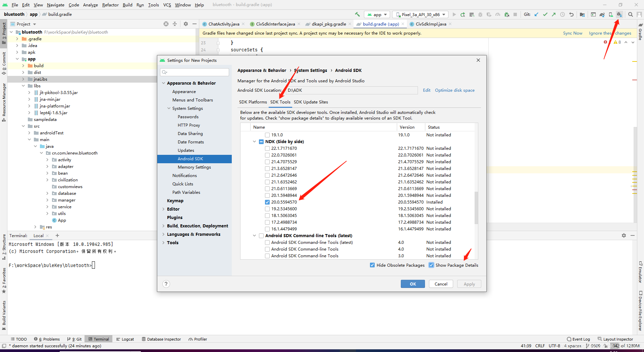Viewport: 644px width, 352px height.
Task: Expand the Editor settings section
Action: point(163,209)
